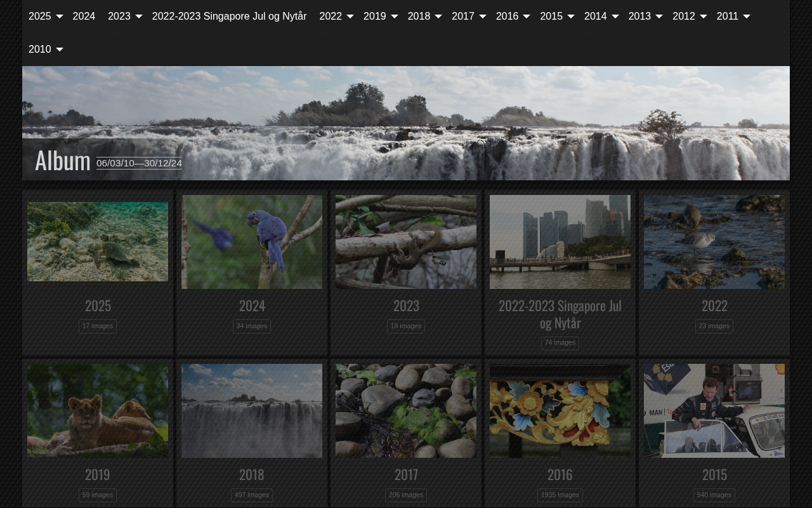Image resolution: width=812 pixels, height=508 pixels.
Task: Click the 74 images badge for Singapore album
Action: [x=560, y=343]
